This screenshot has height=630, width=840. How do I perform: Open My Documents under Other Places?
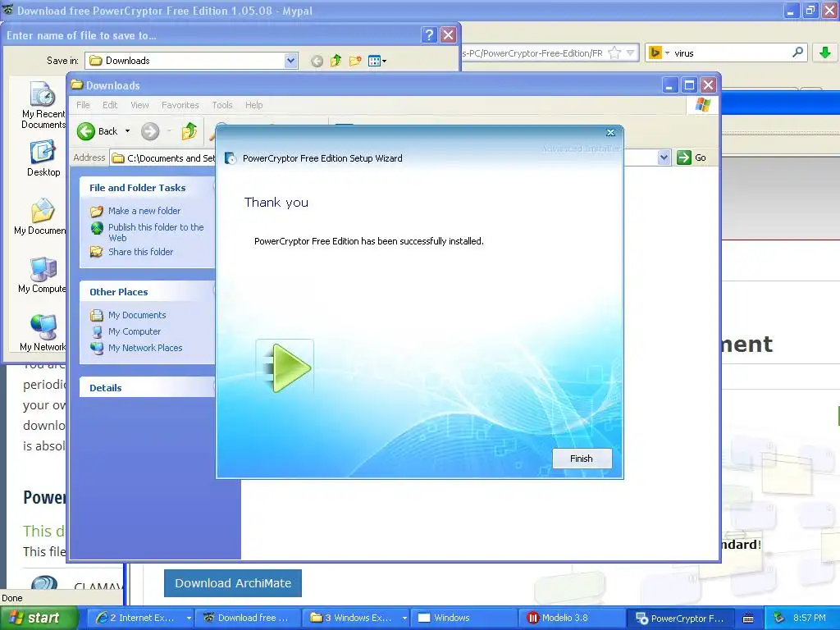point(137,315)
